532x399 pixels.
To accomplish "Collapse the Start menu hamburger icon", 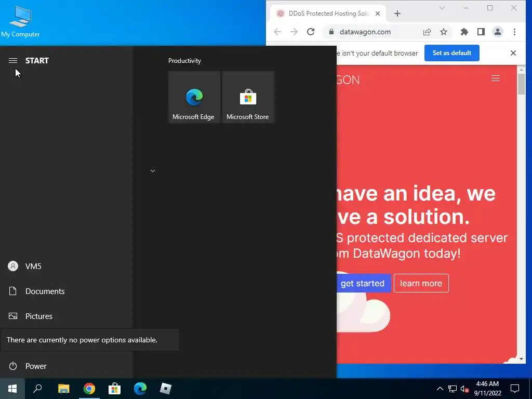I will 13,61.
